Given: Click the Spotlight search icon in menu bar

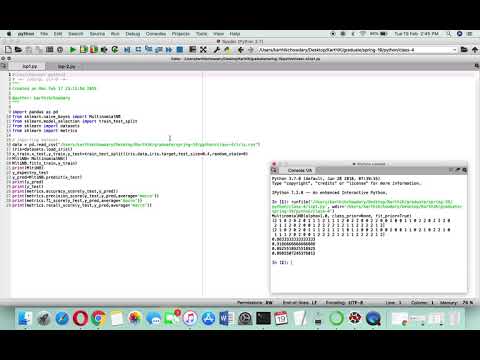Looking at the screenshot, I should (449, 34).
